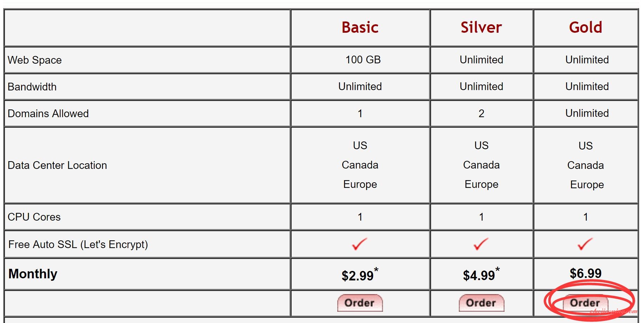Click the CPU Cores row label

coord(34,217)
